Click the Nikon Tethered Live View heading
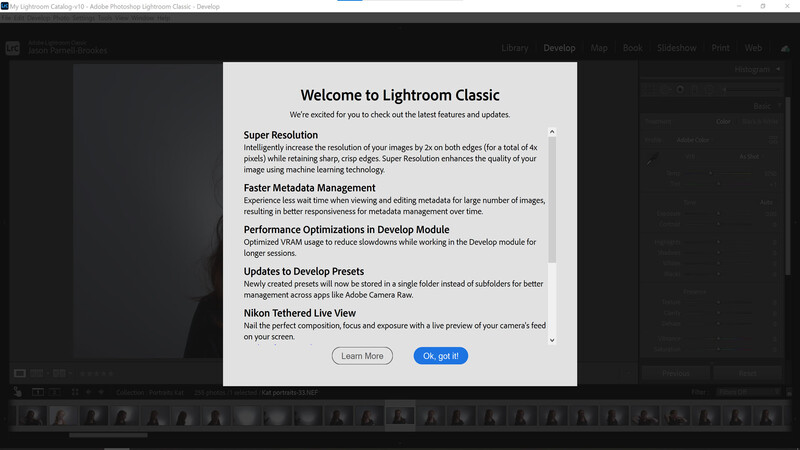The width and height of the screenshot is (800, 450). (x=299, y=313)
